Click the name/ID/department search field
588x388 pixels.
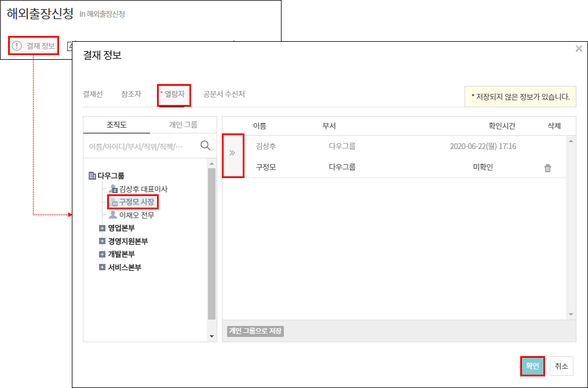pyautogui.click(x=139, y=146)
